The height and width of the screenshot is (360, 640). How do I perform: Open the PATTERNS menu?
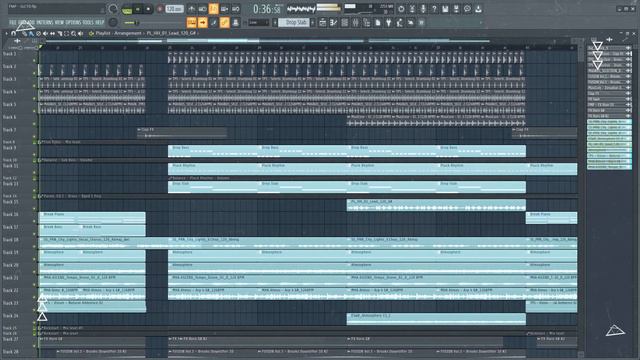pos(44,22)
